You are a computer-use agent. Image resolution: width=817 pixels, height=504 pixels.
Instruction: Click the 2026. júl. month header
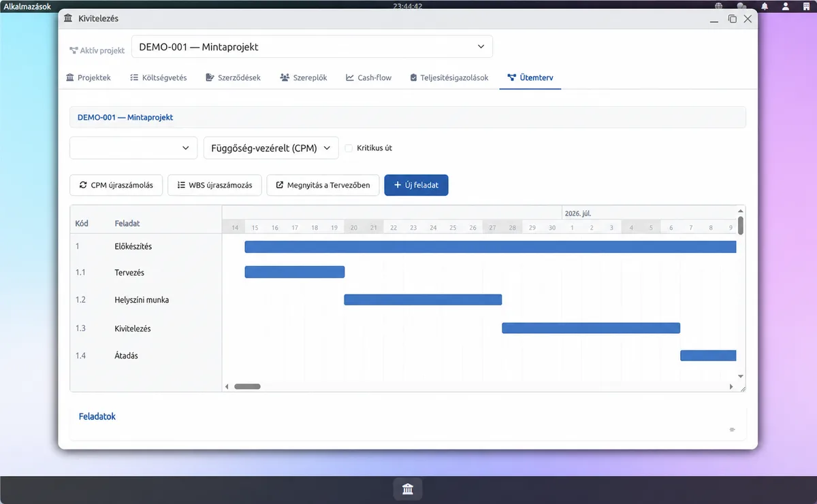click(578, 213)
